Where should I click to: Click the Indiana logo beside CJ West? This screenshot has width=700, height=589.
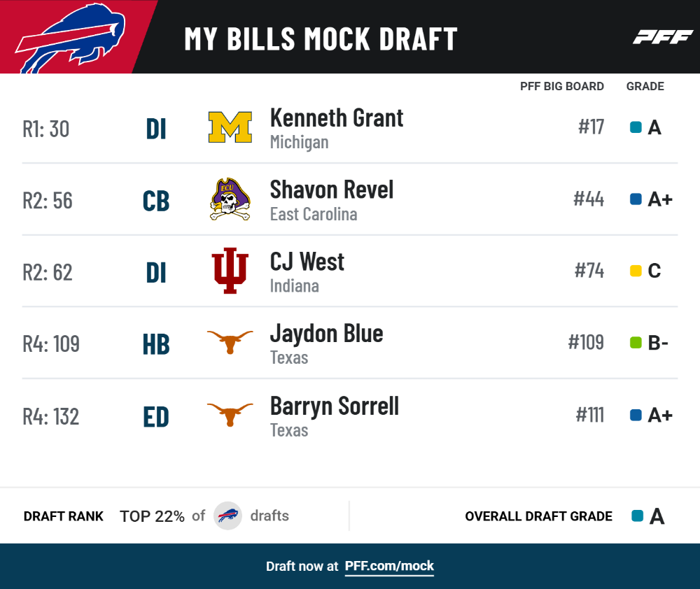click(230, 271)
